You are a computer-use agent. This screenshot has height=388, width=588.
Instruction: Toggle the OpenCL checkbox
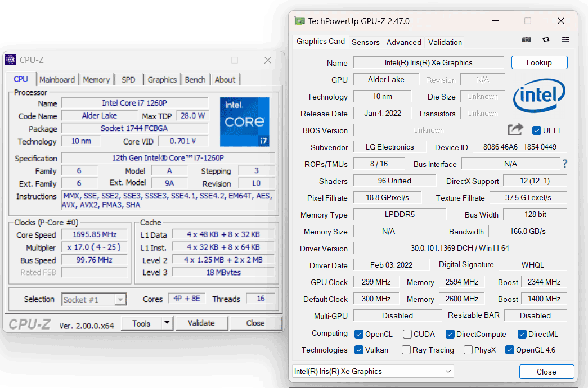359,334
